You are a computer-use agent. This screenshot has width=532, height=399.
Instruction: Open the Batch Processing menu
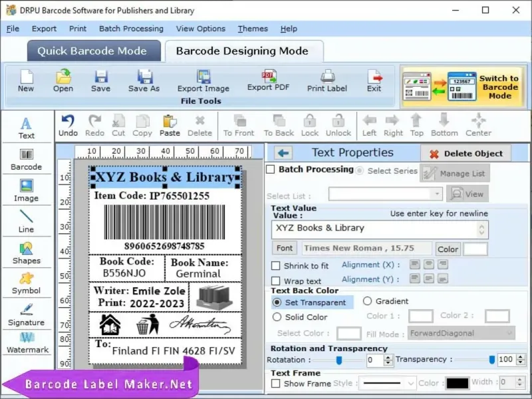click(131, 29)
